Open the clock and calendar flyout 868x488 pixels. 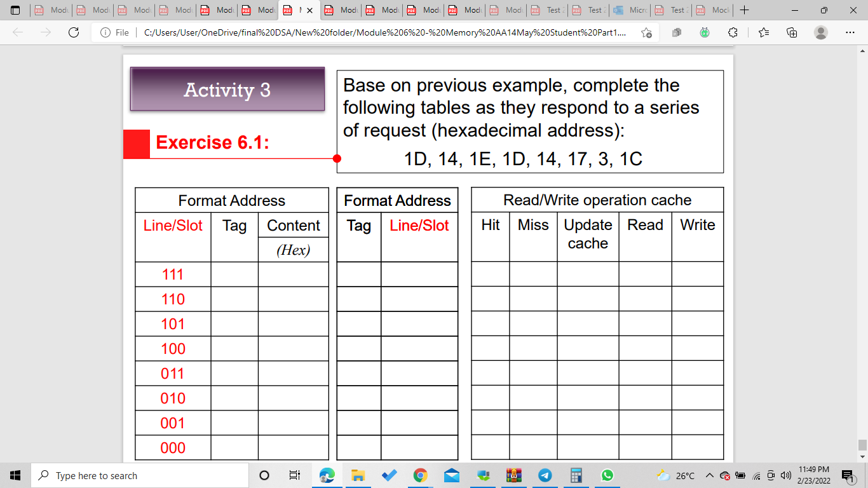(x=814, y=475)
